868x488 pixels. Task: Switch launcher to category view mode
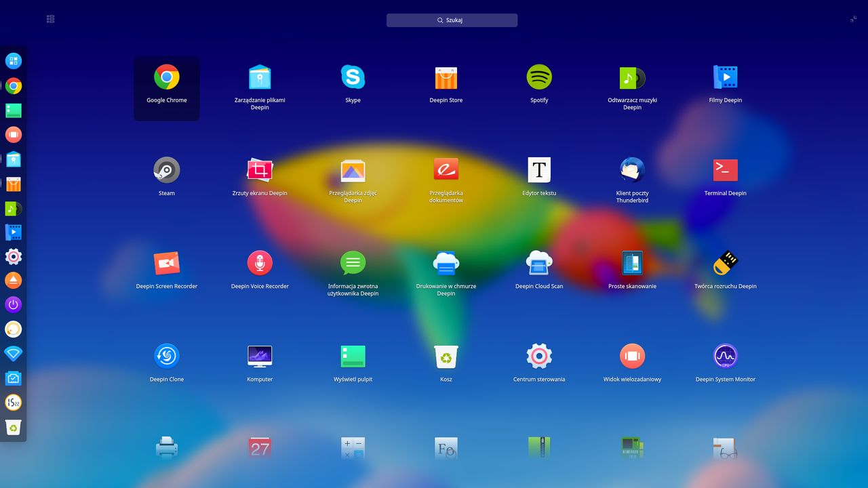tap(50, 19)
